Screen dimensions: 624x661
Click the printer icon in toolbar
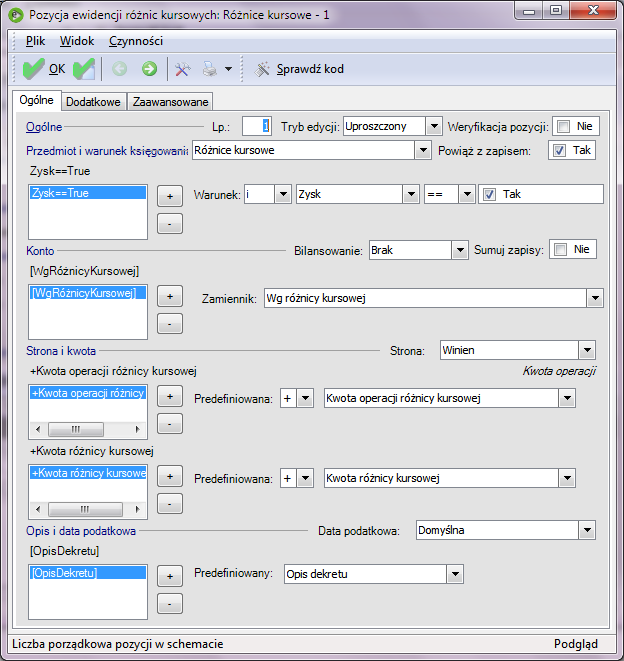click(x=210, y=69)
